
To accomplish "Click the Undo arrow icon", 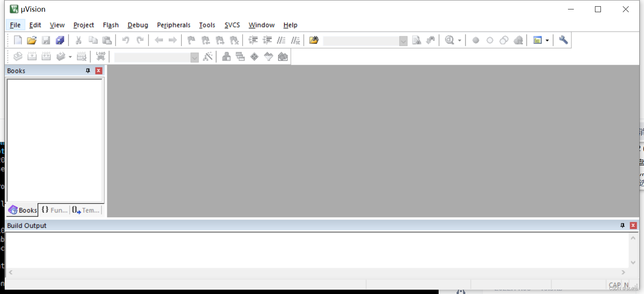I will [126, 40].
